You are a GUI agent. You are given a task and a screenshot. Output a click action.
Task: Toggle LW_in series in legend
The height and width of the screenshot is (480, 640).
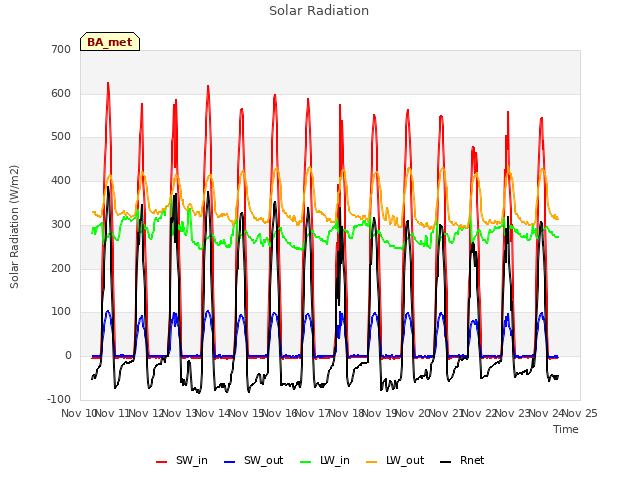pyautogui.click(x=325, y=460)
